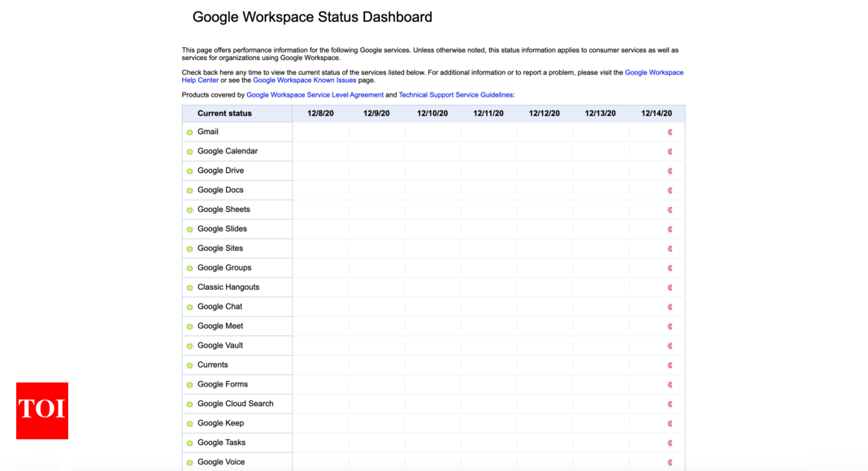Click the red outage dot in Currents row
868x471 pixels.
(670, 365)
